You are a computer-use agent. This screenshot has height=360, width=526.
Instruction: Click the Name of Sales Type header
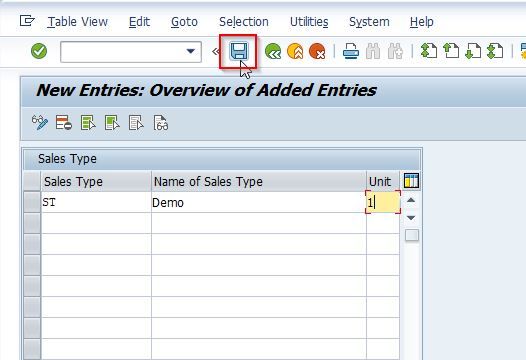(x=259, y=182)
